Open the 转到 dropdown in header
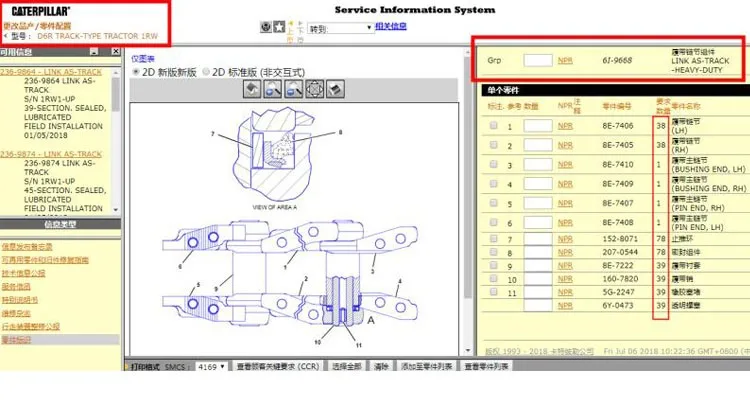Viewport: 750px width, 400px height. pyautogui.click(x=341, y=28)
